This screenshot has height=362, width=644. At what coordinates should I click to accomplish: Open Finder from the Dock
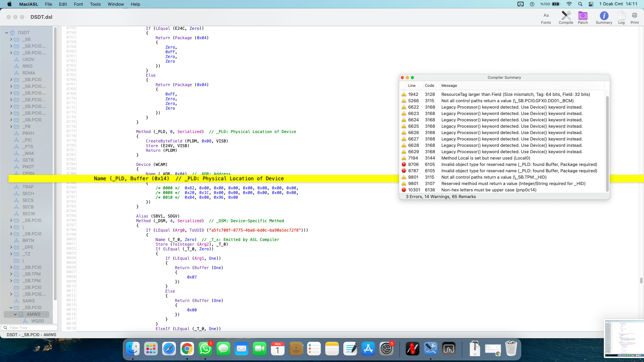click(133, 349)
